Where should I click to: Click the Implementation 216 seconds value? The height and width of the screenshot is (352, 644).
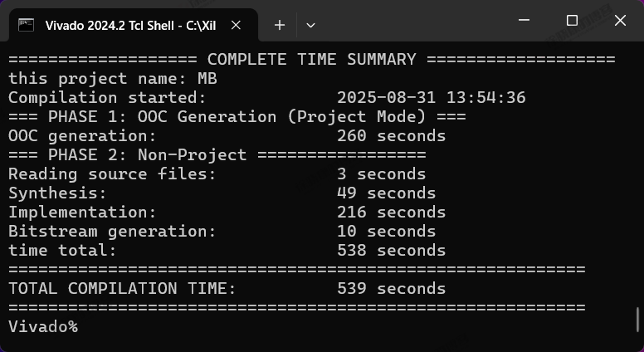click(392, 213)
